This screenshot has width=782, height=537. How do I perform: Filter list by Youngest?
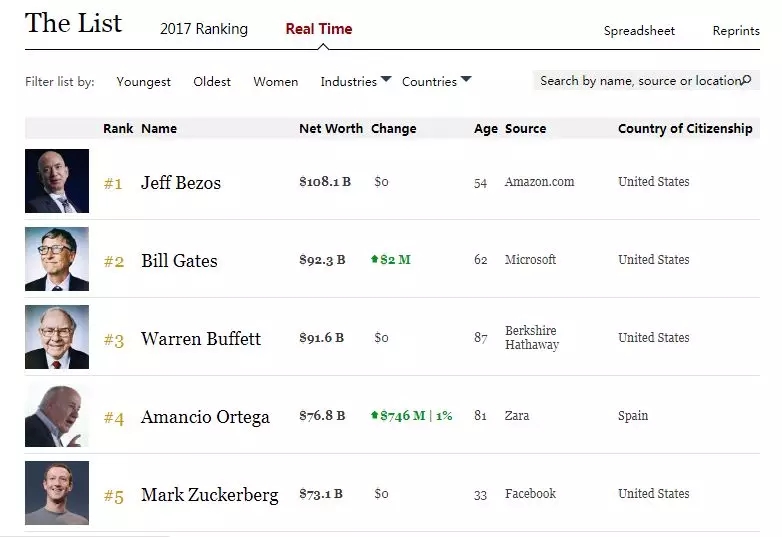[x=143, y=82]
